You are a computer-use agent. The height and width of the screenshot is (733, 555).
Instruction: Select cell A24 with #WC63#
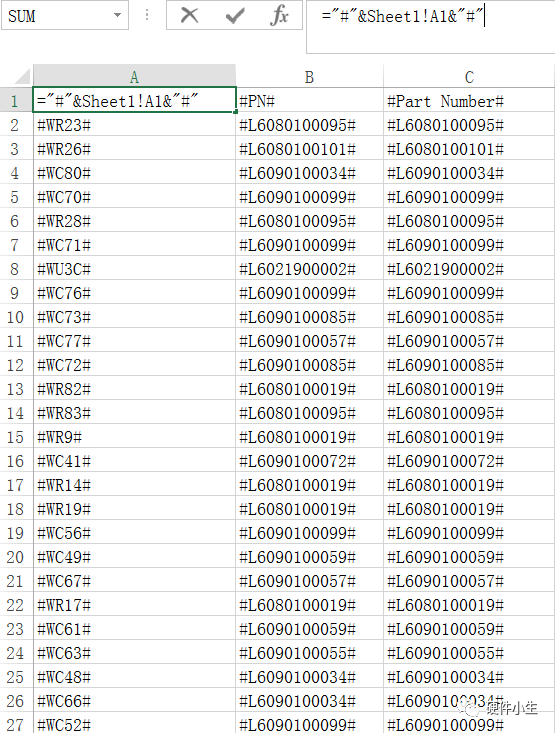coord(134,652)
